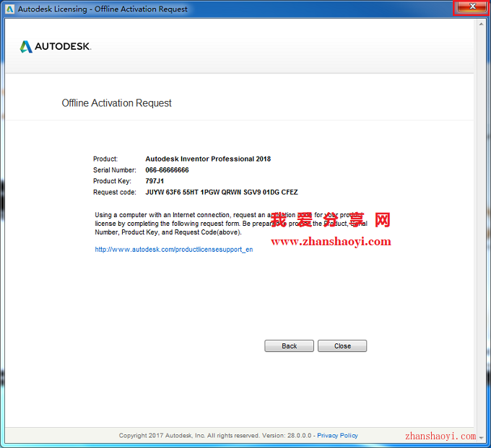Click the Offline Activation Request heading
This screenshot has width=491, height=448.
[116, 103]
